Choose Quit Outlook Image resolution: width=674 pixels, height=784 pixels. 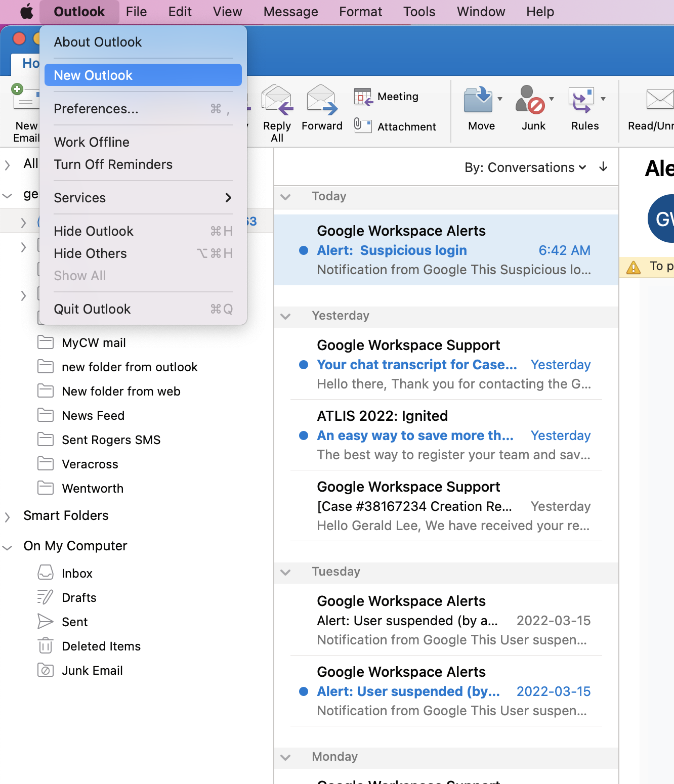(143, 309)
